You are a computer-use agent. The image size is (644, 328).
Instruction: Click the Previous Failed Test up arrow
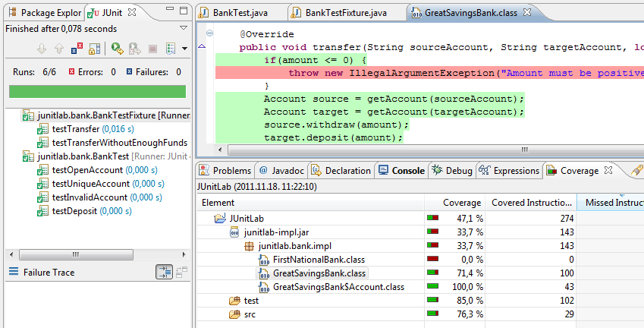click(x=59, y=49)
